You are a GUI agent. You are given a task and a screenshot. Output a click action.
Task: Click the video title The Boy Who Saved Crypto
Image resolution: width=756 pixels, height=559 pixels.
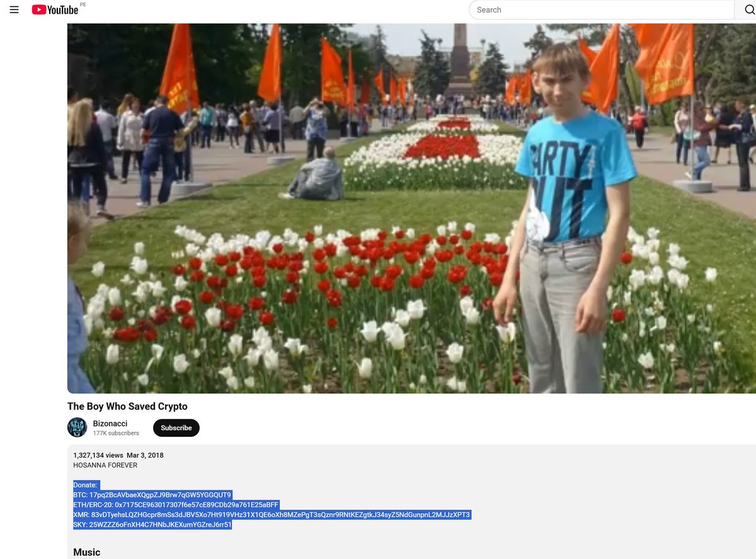[127, 406]
